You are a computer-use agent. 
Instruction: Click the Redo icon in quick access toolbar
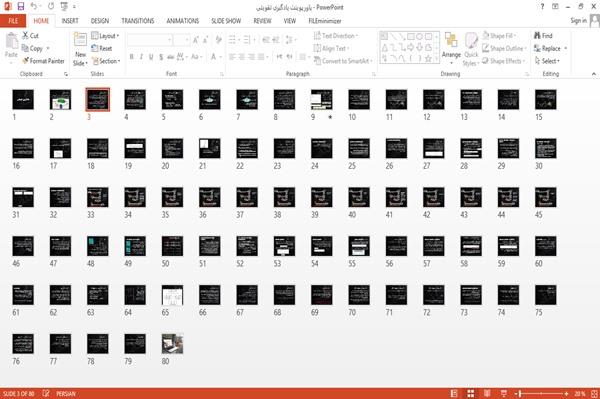point(51,7)
